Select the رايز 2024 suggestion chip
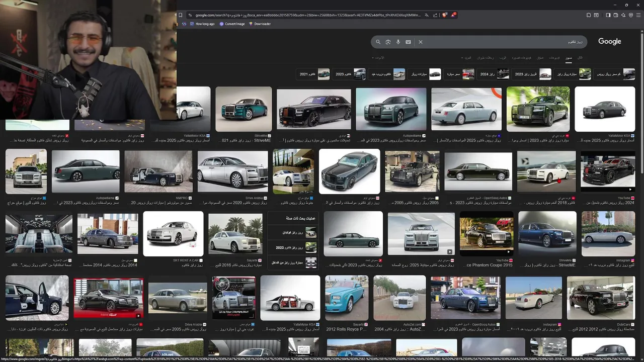Viewport: 644px width, 362px height. [494, 74]
